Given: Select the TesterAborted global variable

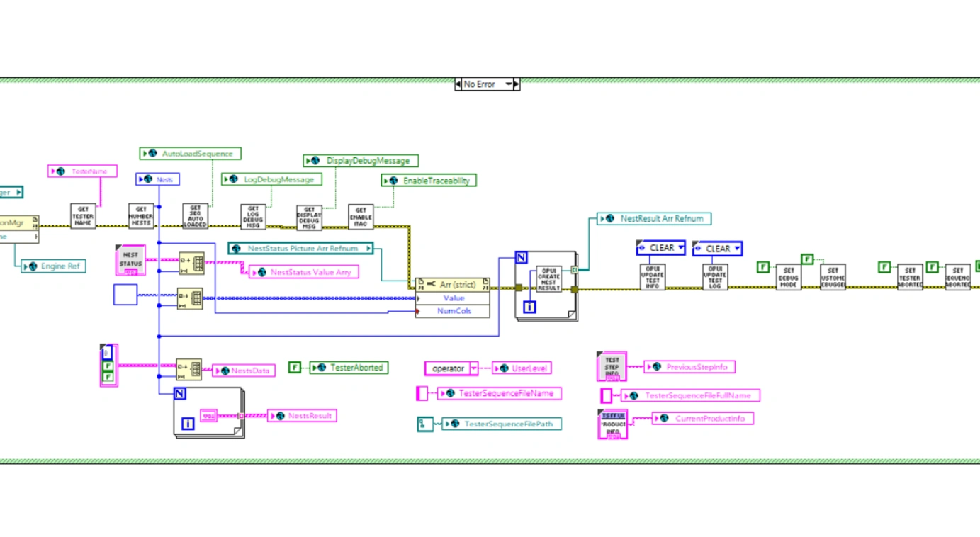Looking at the screenshot, I should click(349, 368).
